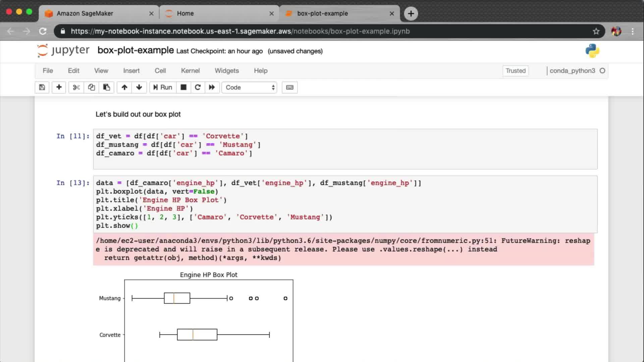Toggle the Trusted notebook button
644x362 pixels.
pos(515,71)
